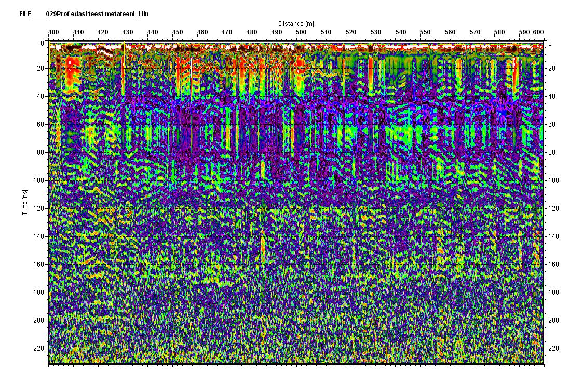Select the 560 distance tick label
569x392 pixels.
450,32
